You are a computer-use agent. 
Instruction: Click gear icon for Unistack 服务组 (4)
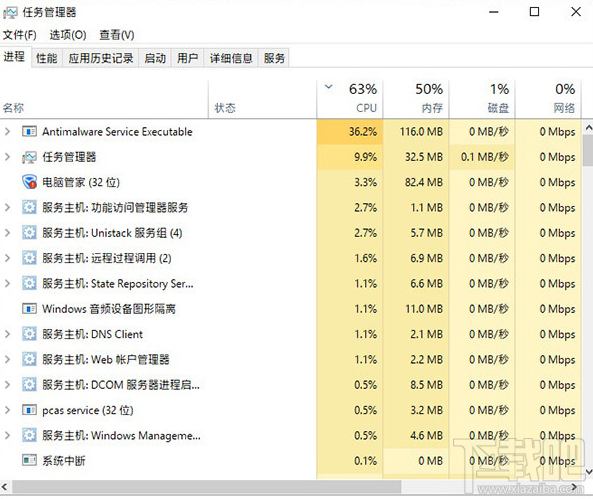point(29,233)
